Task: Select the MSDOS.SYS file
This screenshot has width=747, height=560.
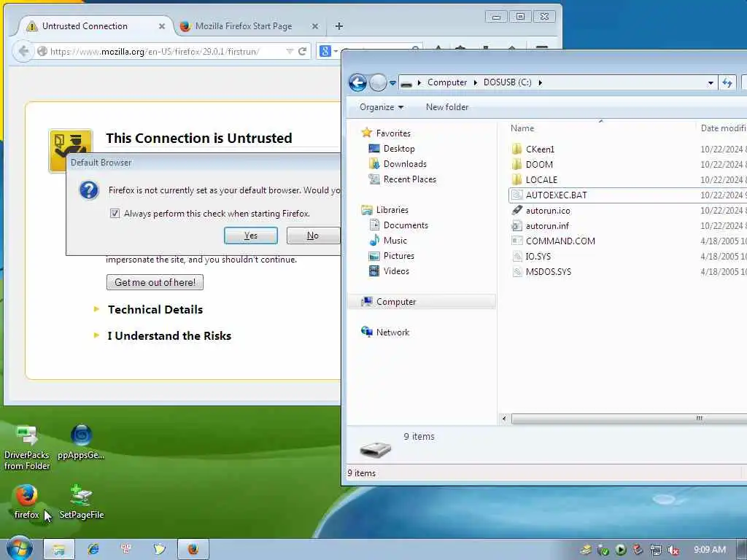Action: click(548, 271)
